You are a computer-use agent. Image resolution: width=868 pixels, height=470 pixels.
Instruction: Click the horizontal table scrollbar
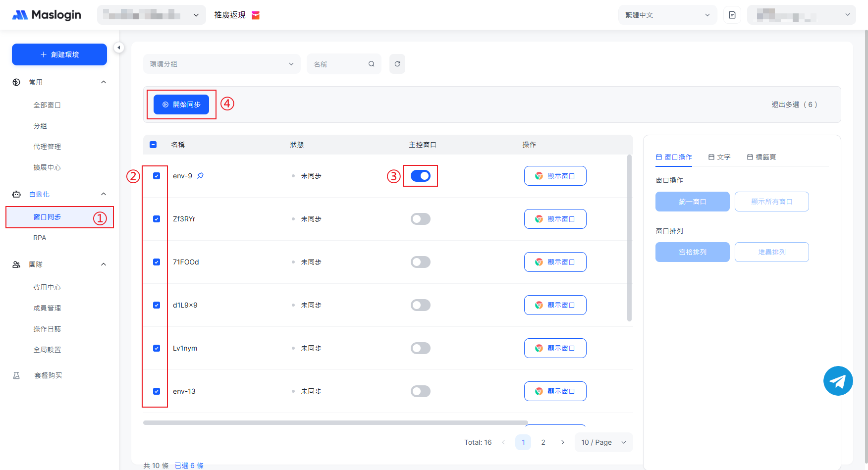point(335,423)
